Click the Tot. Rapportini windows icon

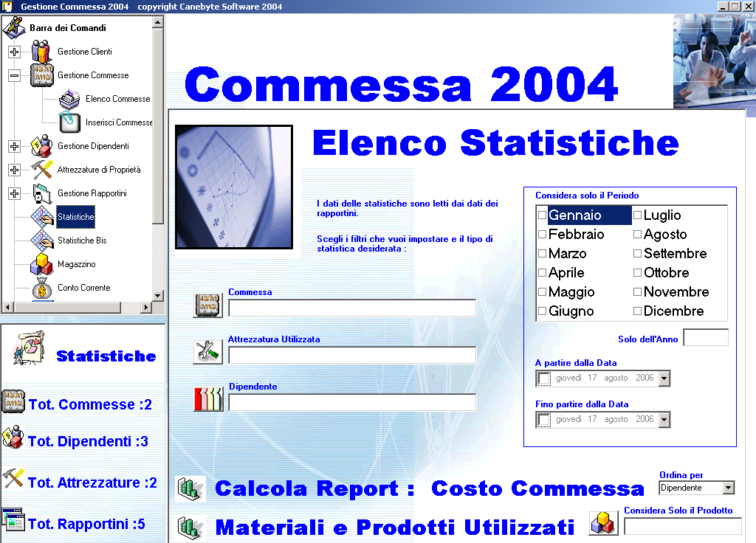click(13, 519)
